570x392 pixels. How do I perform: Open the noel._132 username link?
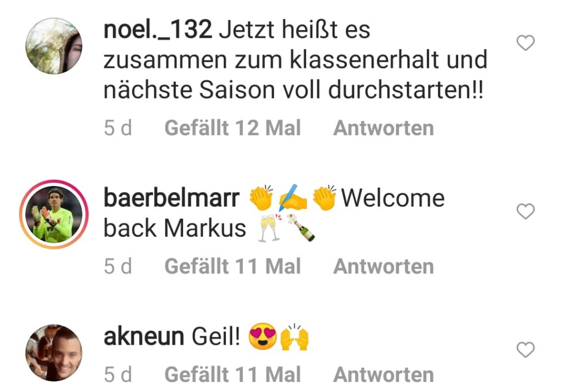[x=158, y=30]
